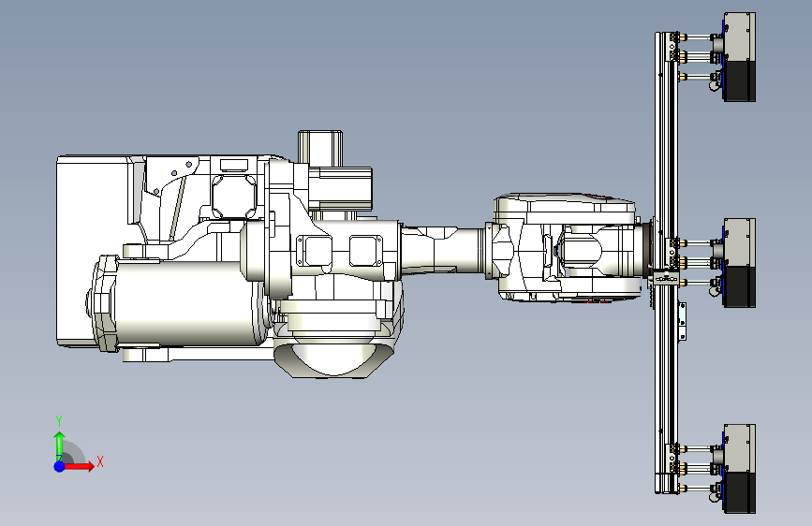This screenshot has width=812, height=526.
Task: Select the middle gripper block on the rail
Action: pyautogui.click(x=739, y=262)
